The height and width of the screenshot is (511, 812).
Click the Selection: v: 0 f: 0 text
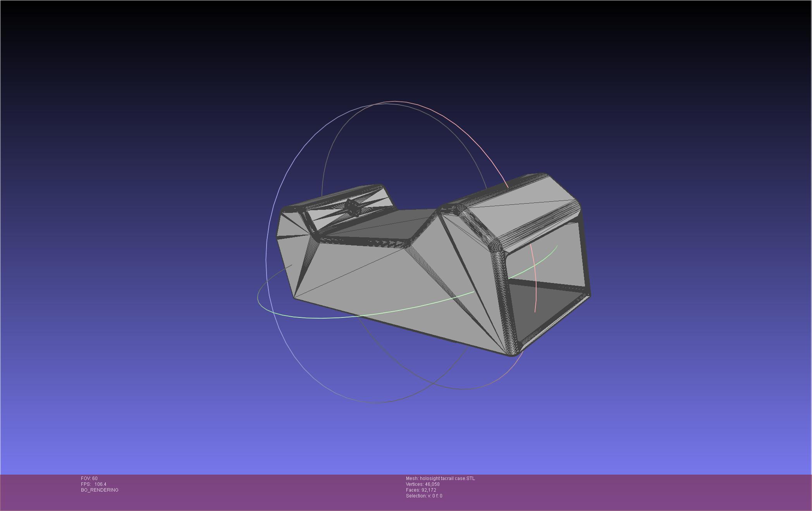(424, 496)
